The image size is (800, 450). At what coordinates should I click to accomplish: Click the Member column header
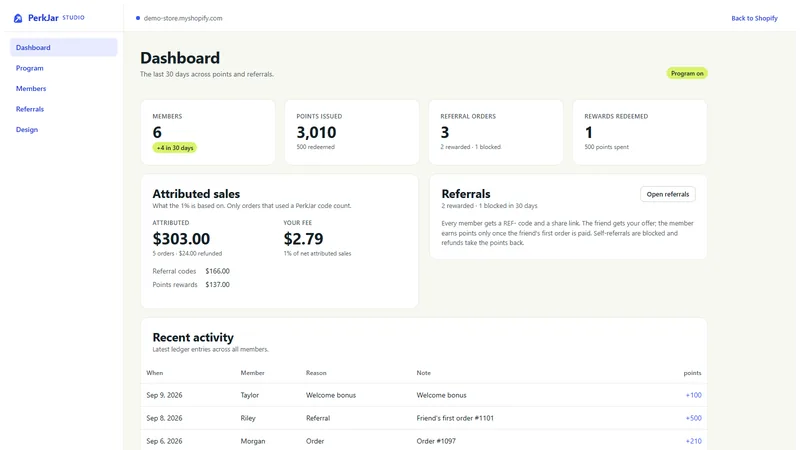pyautogui.click(x=253, y=373)
